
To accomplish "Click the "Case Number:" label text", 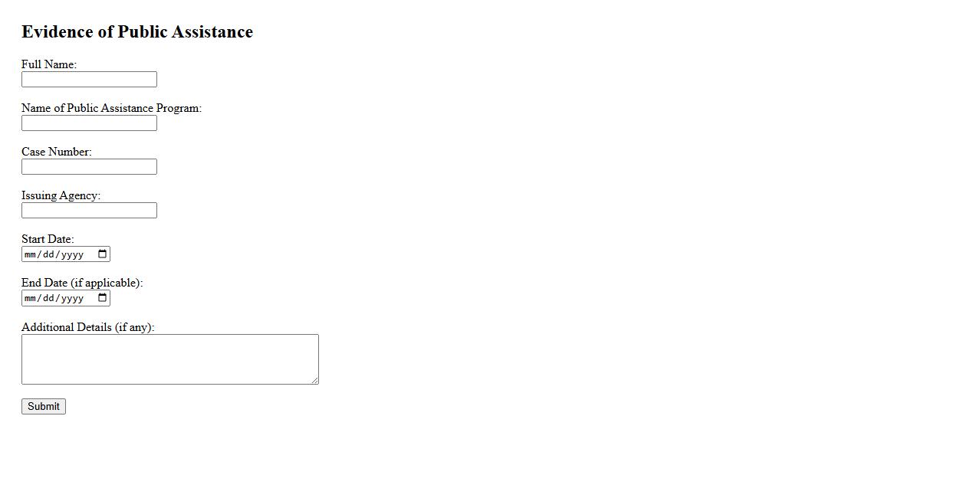I will tap(56, 152).
